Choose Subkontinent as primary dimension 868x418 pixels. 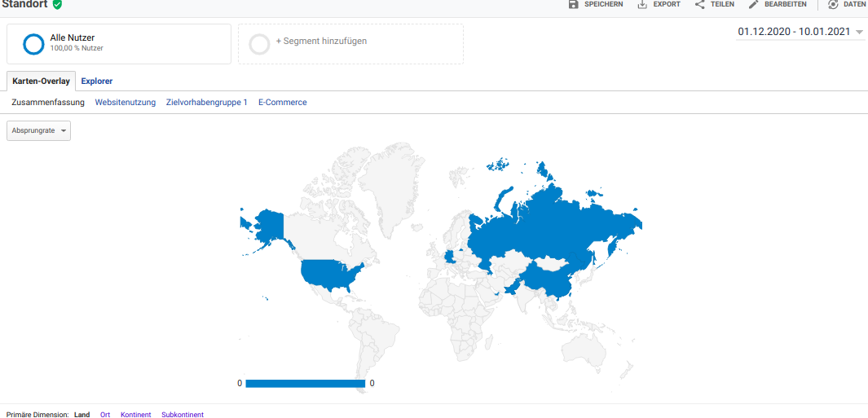(x=183, y=414)
